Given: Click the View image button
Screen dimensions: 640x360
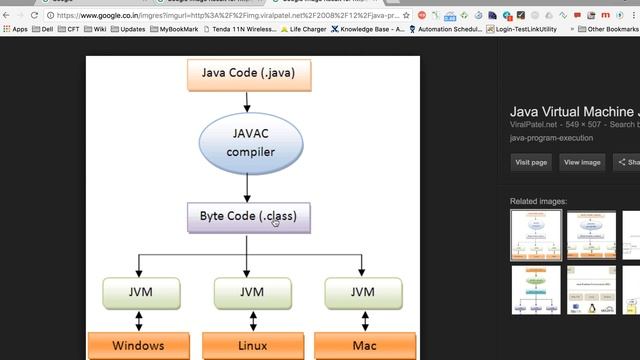Looking at the screenshot, I should (582, 162).
